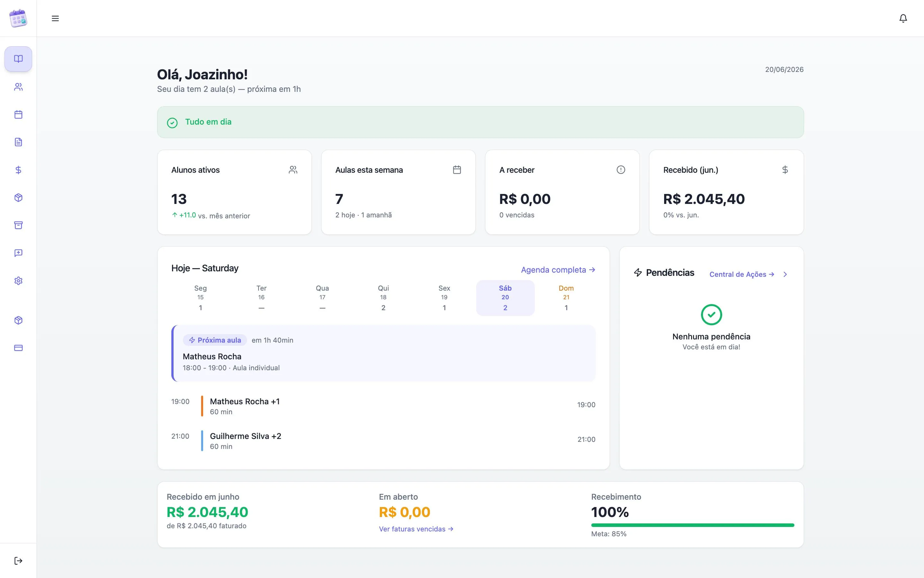Click the A receber R$ 0,00 value
924x578 pixels.
pyautogui.click(x=525, y=199)
